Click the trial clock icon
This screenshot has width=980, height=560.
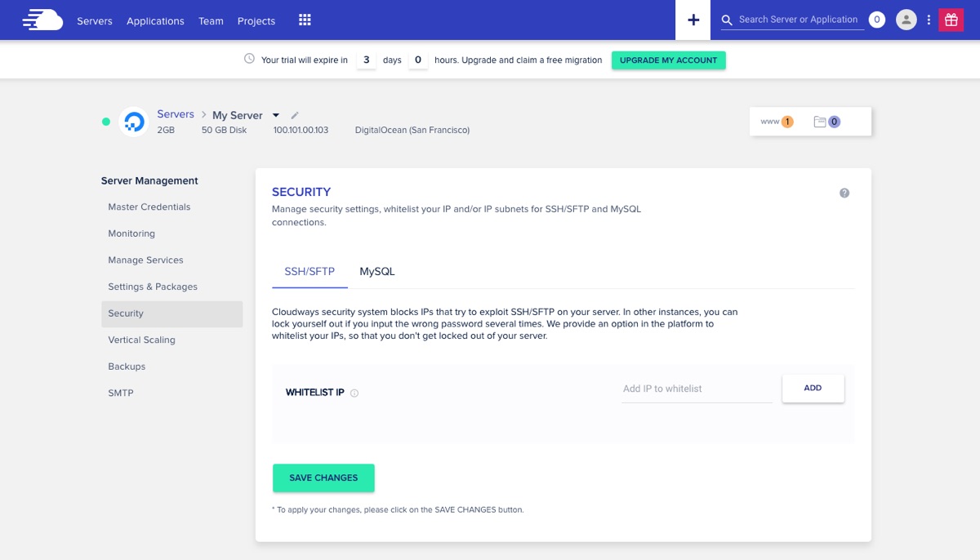(249, 59)
